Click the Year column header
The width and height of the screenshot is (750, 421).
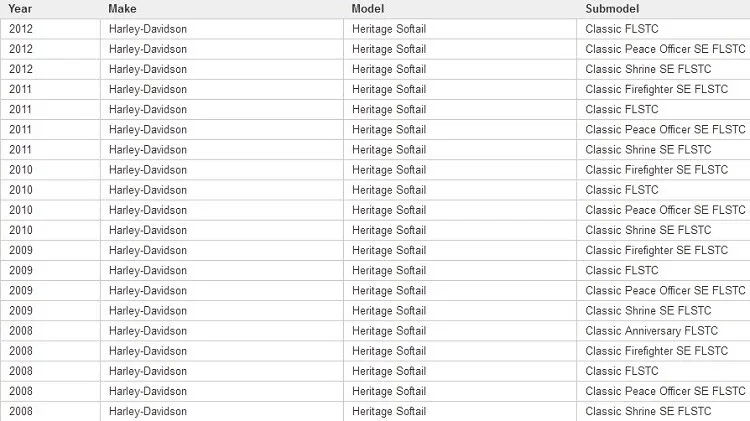20,9
